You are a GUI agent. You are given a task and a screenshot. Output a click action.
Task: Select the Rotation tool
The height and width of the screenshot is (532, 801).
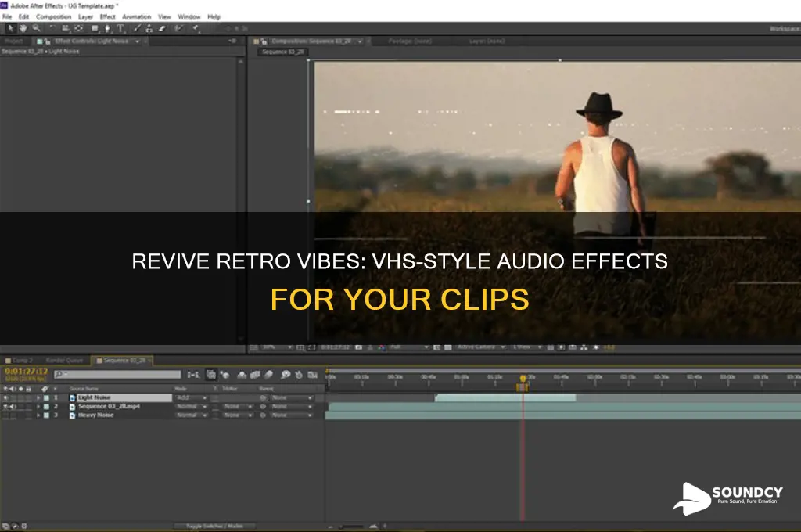(52, 29)
